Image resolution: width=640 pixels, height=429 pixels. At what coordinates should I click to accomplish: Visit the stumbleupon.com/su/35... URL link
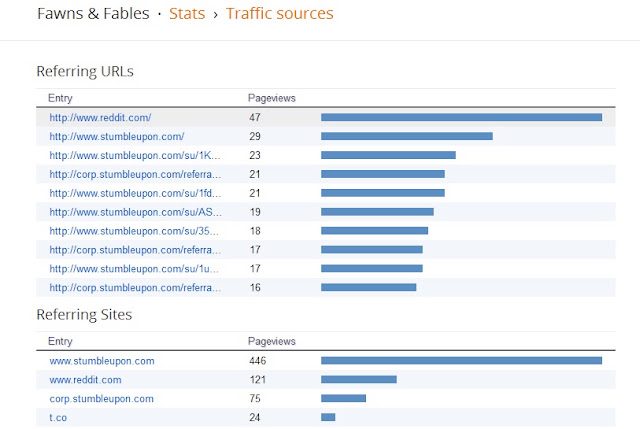coord(134,231)
